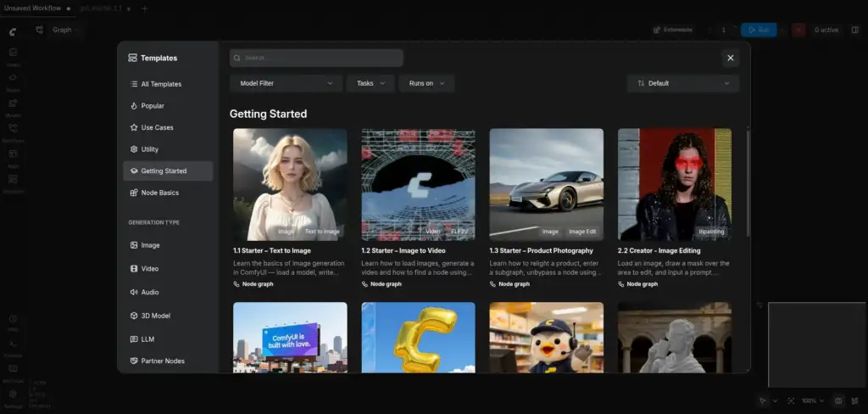Select the Use Cases star icon
The image size is (868, 414).
click(133, 127)
